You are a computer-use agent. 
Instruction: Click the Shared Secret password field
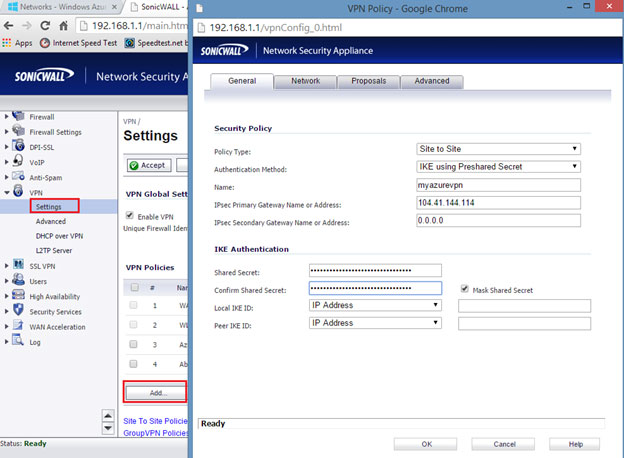coord(375,271)
